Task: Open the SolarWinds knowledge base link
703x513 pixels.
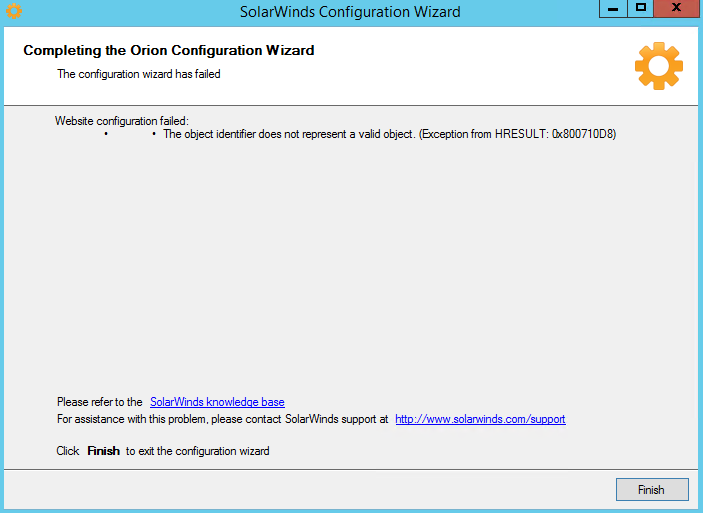Action: click(217, 402)
